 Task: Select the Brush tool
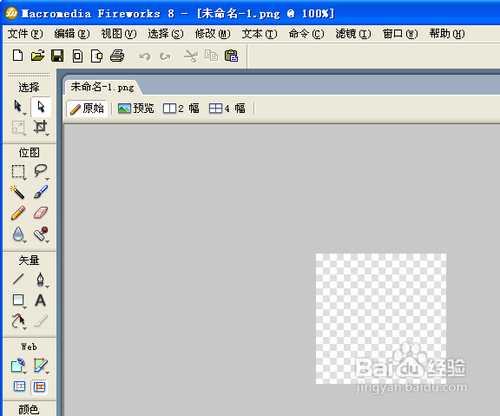click(x=41, y=192)
